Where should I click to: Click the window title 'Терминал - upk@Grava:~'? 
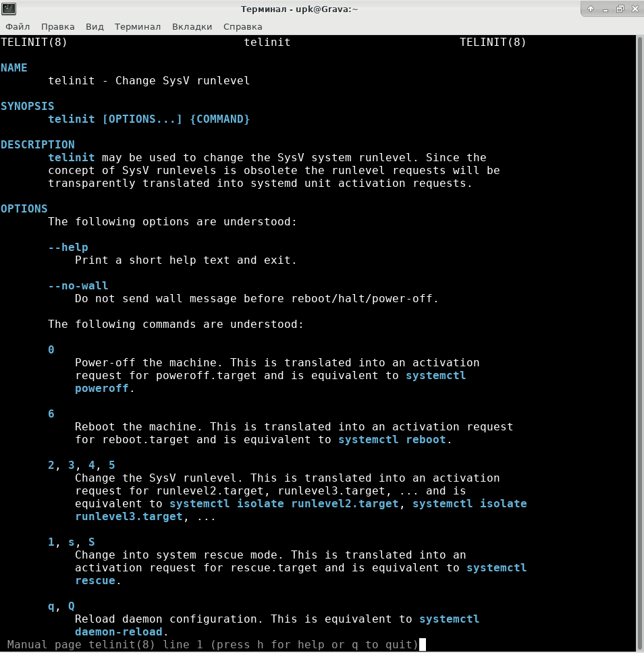coord(299,9)
